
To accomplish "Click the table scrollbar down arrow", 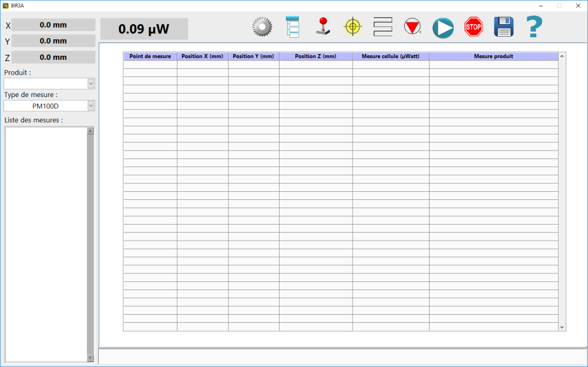I will [x=562, y=327].
